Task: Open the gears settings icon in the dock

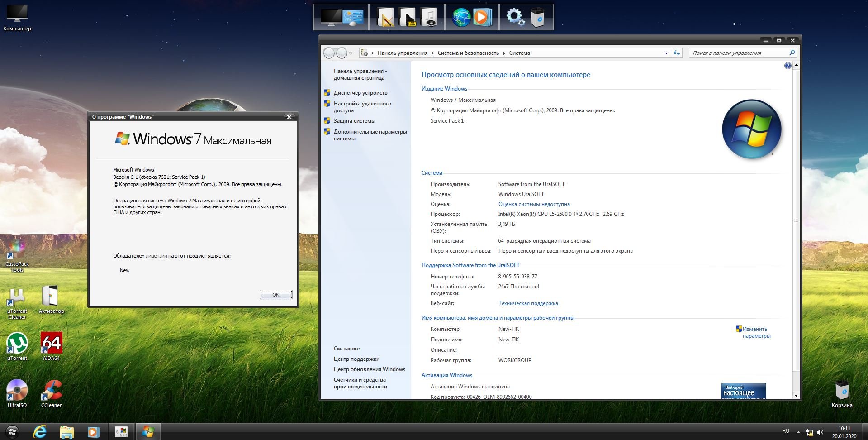Action: 515,17
